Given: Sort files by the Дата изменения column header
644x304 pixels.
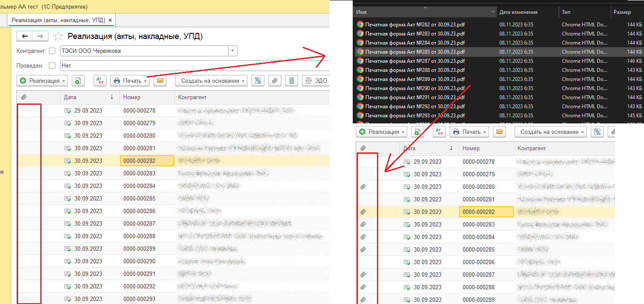Looking at the screenshot, I should click(518, 12).
